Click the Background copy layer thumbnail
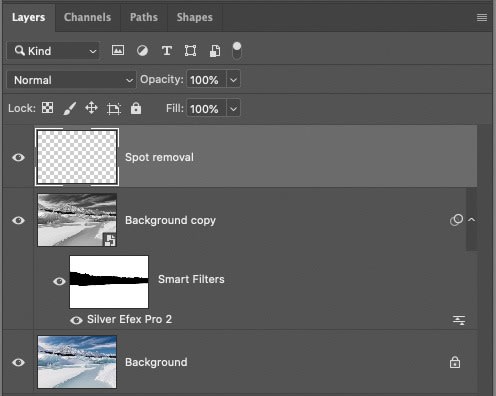 pyautogui.click(x=77, y=220)
